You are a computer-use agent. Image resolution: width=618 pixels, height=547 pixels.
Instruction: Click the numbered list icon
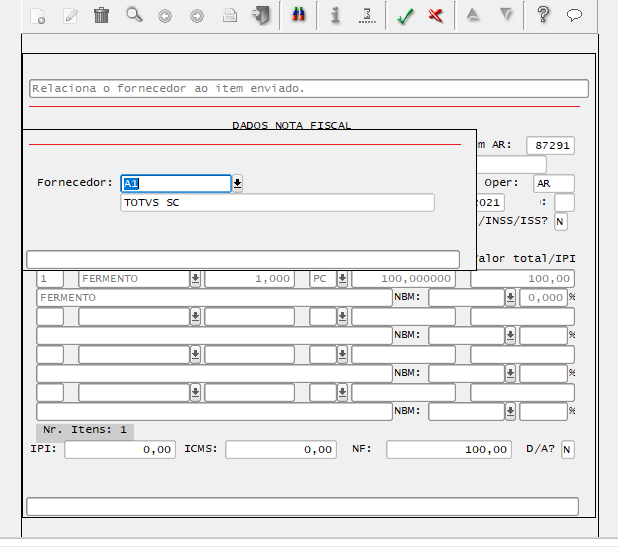tap(367, 15)
